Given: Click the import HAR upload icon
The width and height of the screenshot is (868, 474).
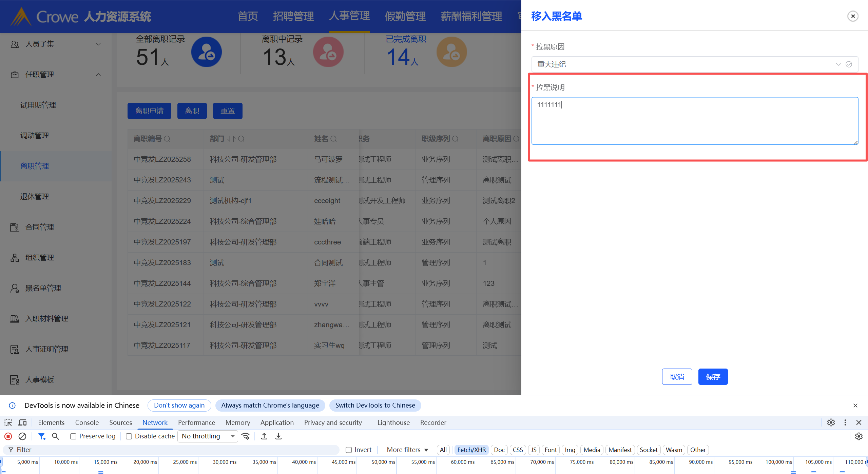Looking at the screenshot, I should click(x=264, y=436).
